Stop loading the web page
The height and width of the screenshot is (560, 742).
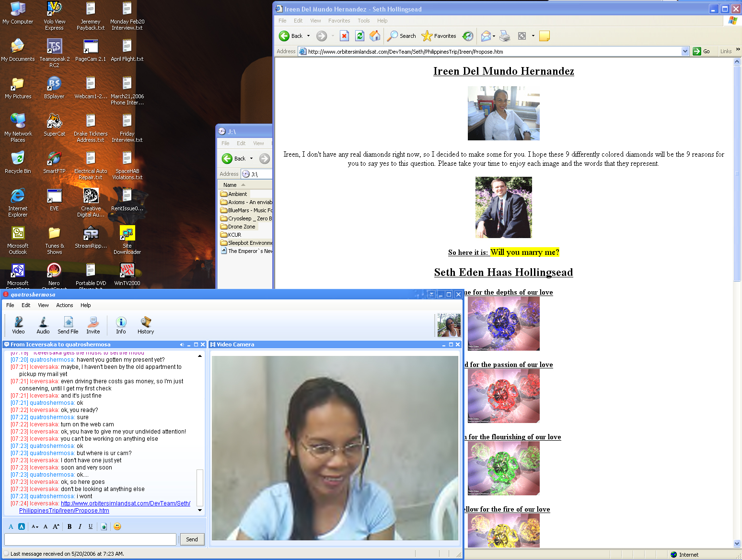click(344, 36)
